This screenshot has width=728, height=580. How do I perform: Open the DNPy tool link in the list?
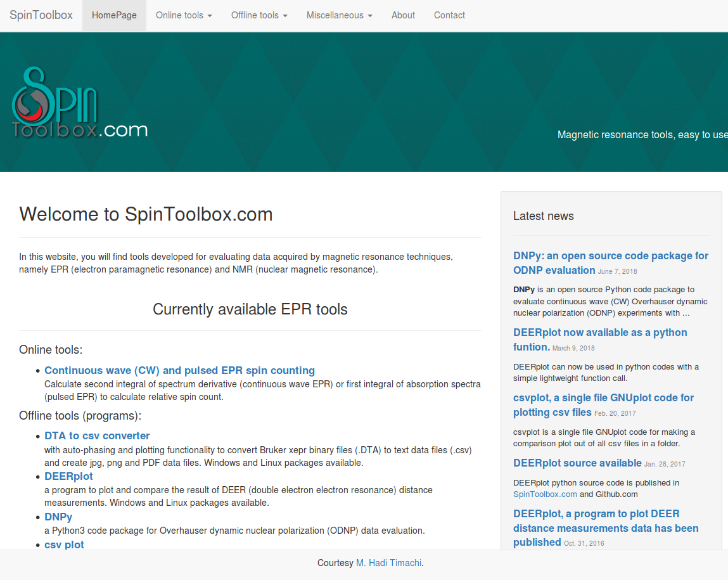pos(58,517)
